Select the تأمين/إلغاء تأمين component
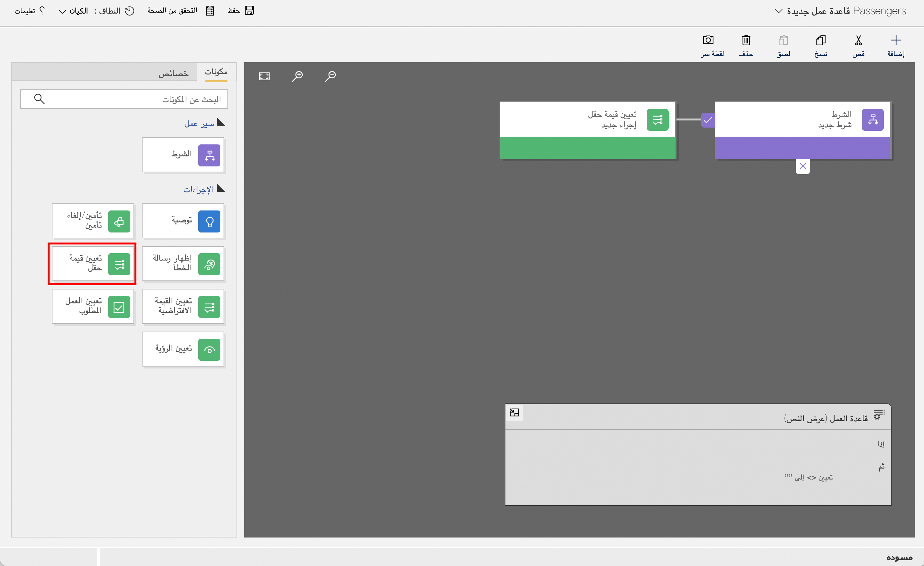 [x=93, y=221]
